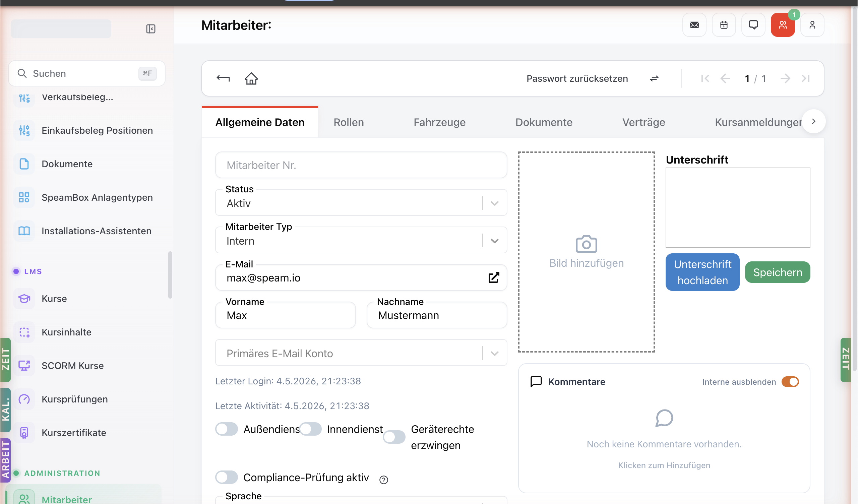Viewport: 858px width, 504px height.
Task: Click the Nachname field
Action: (x=437, y=315)
